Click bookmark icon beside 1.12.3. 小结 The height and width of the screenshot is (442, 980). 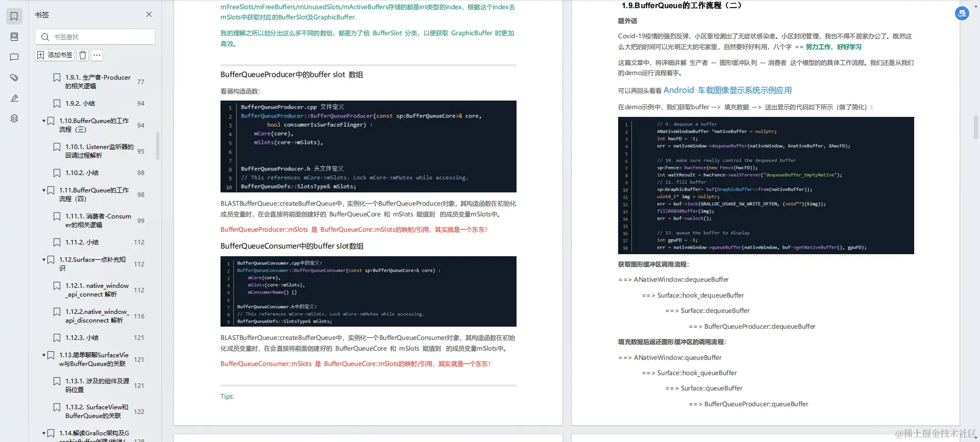pos(57,337)
